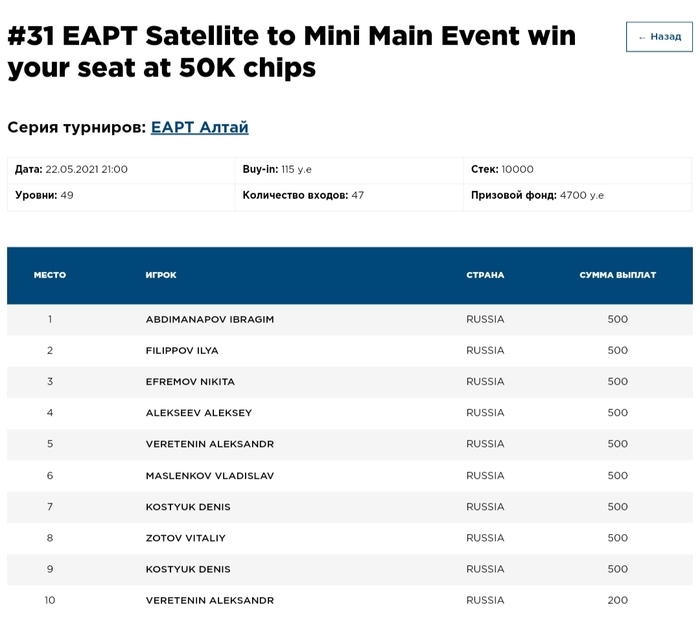Select player FILIPPOV ILYA
Screen dimensions: 700x623
[x=182, y=351]
